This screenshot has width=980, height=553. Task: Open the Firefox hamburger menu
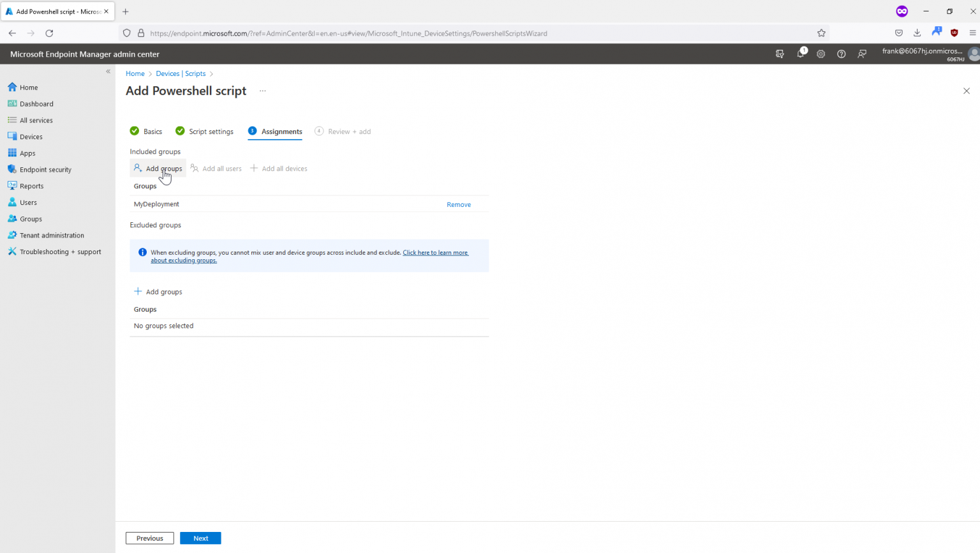click(x=973, y=33)
